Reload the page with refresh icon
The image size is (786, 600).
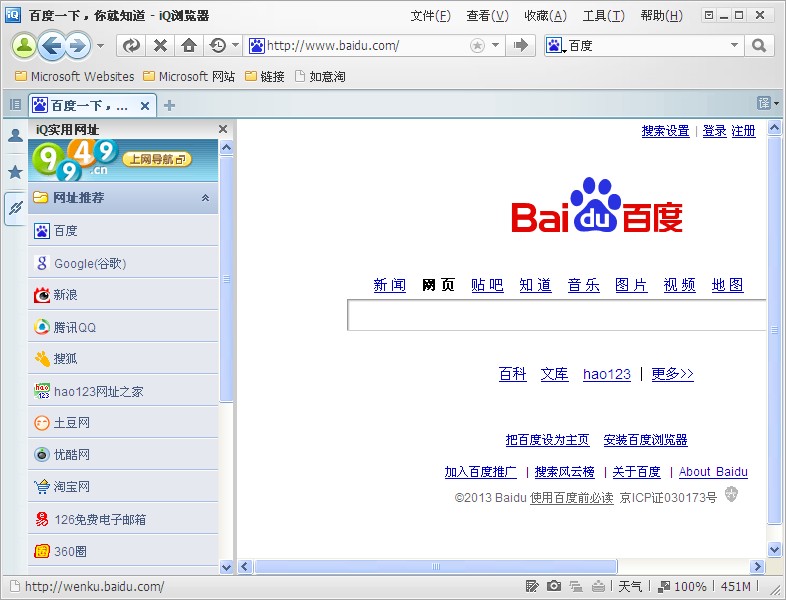(x=131, y=46)
